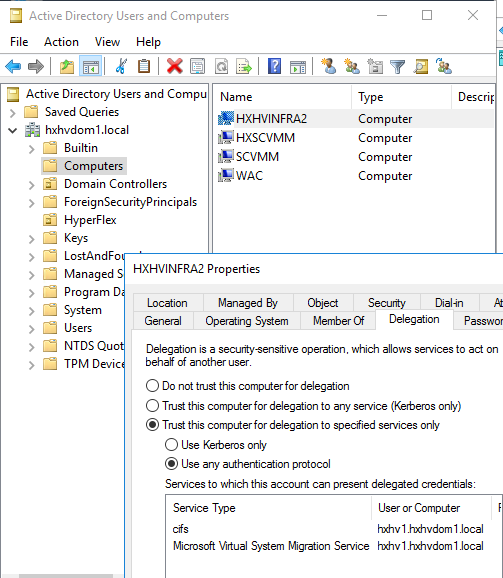Open the Action menu
The height and width of the screenshot is (578, 503).
(62, 42)
